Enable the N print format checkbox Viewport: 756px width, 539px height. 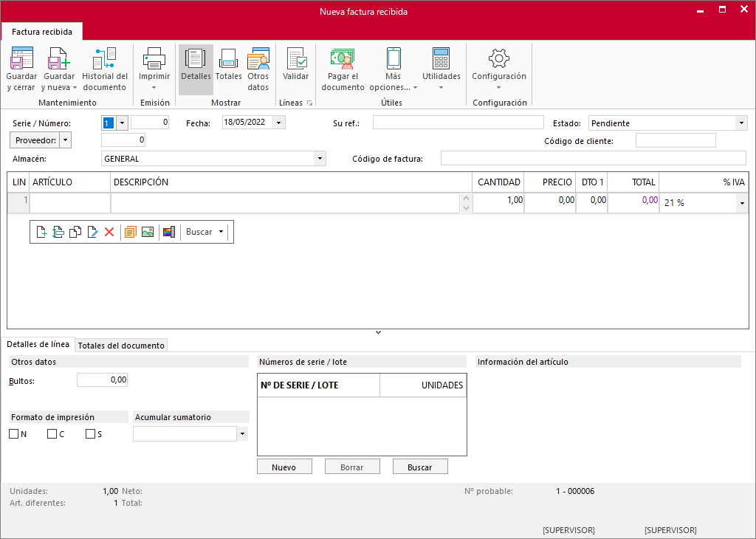pyautogui.click(x=13, y=434)
